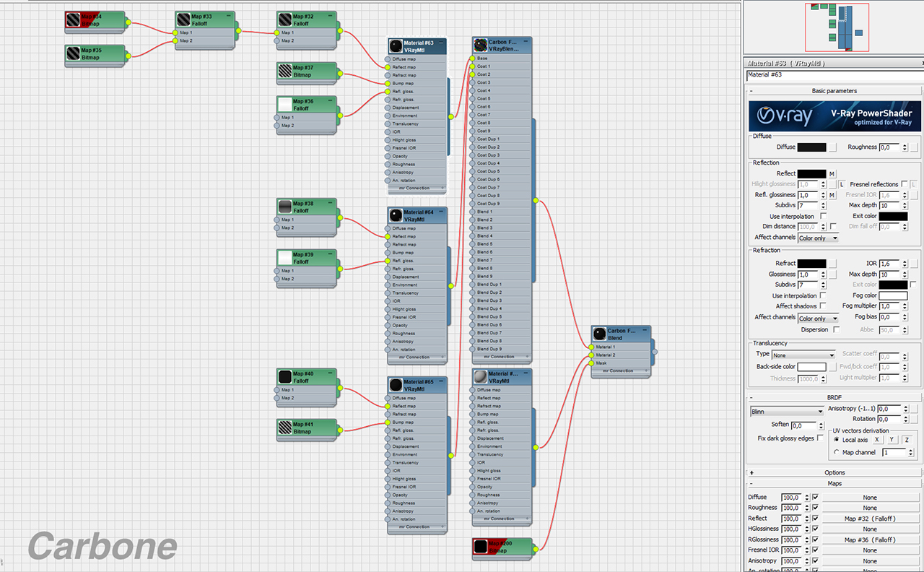Toggle the Diffuse map enable checkbox in Maps
Screen dimensions: 924x572
pyautogui.click(x=815, y=498)
